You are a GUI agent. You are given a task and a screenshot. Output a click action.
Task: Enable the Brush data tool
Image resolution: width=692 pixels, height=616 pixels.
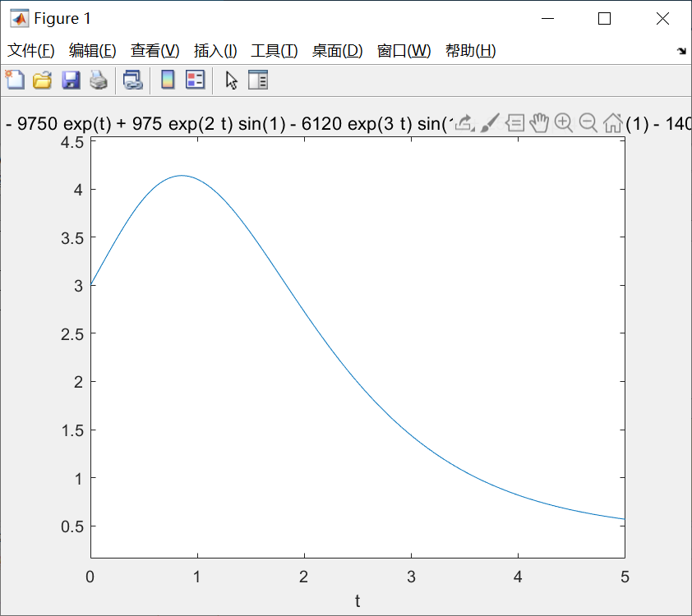tap(490, 123)
